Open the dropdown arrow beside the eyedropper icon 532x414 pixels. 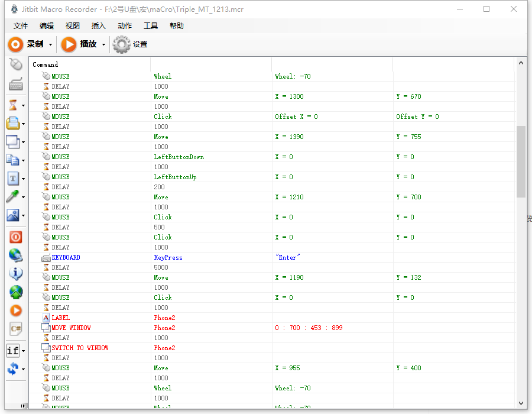(23, 197)
